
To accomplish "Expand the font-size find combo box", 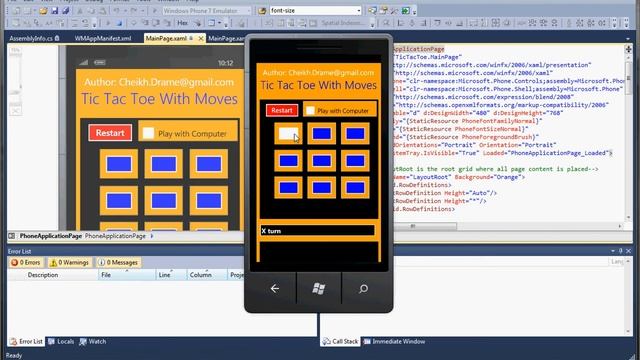I will tap(358, 11).
